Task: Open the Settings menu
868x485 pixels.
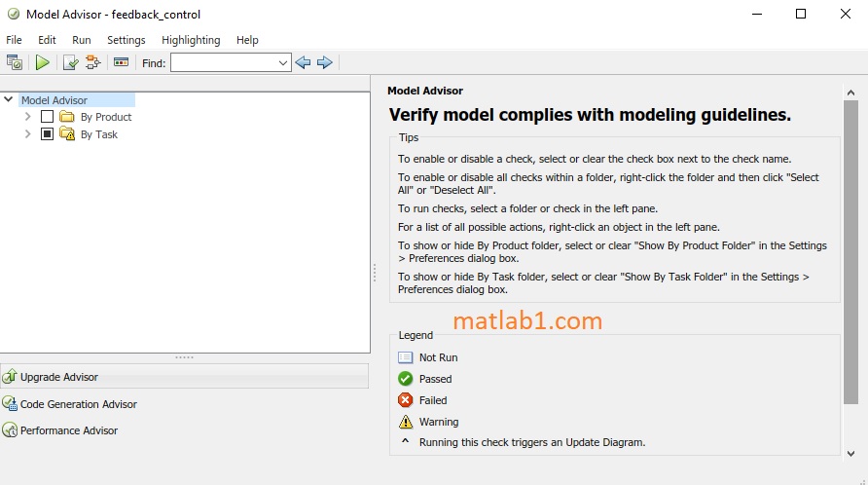Action: 127,40
